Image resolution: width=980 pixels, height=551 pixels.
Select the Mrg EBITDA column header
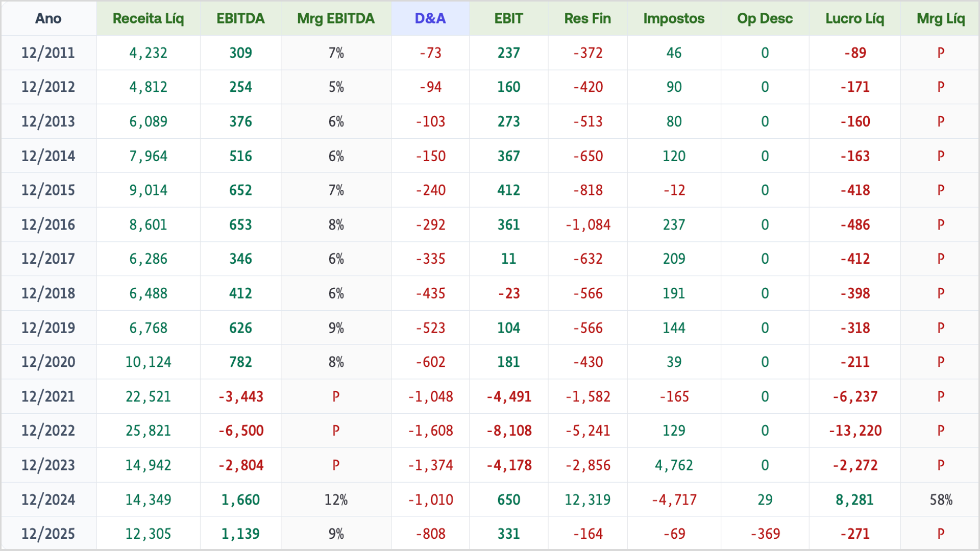336,18
